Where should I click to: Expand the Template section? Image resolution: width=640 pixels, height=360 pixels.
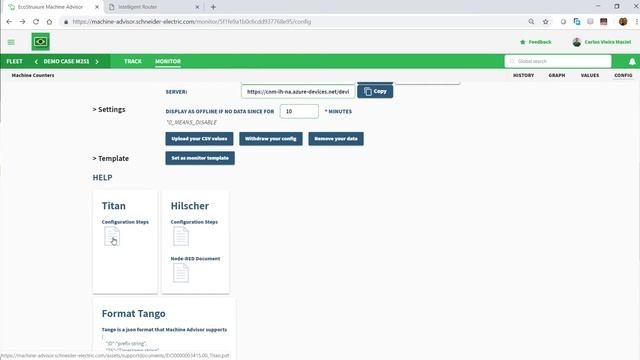(x=111, y=158)
